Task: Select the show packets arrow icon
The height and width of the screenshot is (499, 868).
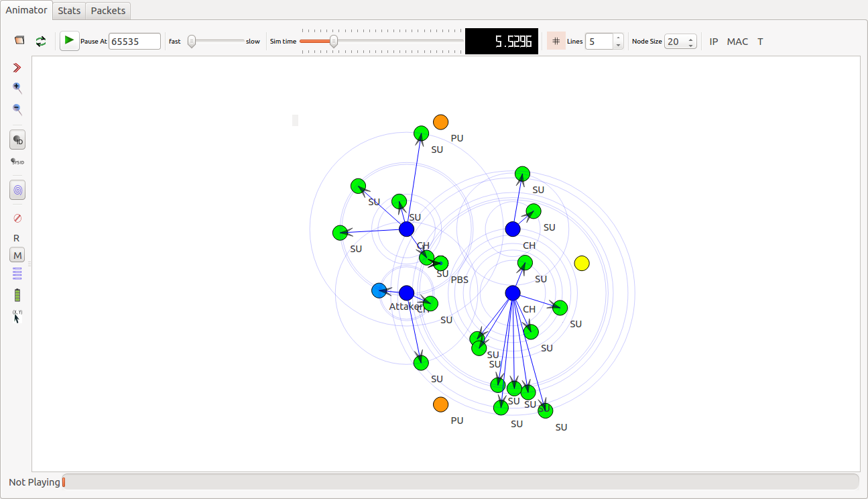Action: point(17,67)
